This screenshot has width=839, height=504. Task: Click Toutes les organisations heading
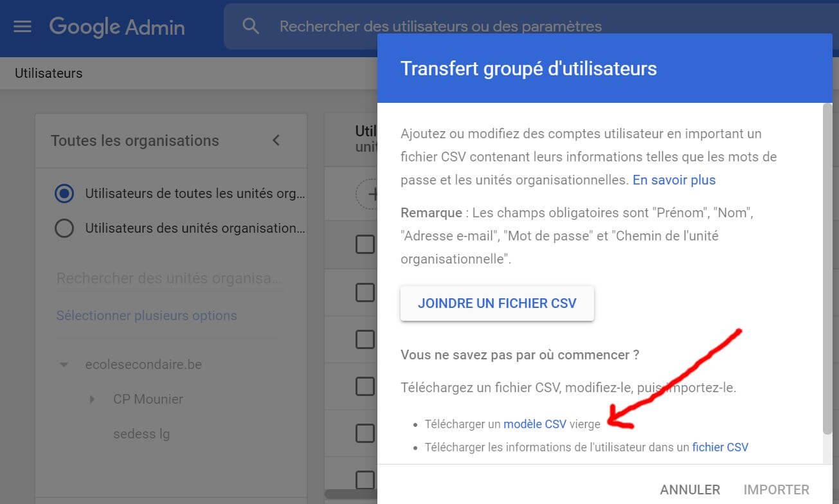click(135, 141)
